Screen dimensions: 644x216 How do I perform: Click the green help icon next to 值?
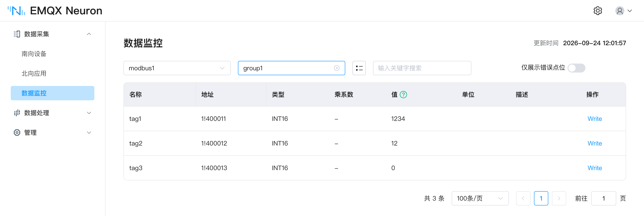pos(403,95)
